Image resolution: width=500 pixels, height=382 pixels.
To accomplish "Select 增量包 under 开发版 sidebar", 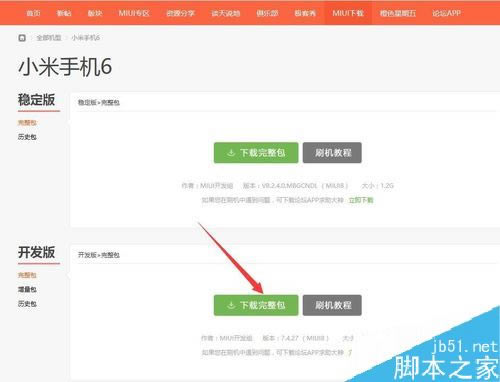I will [x=27, y=289].
